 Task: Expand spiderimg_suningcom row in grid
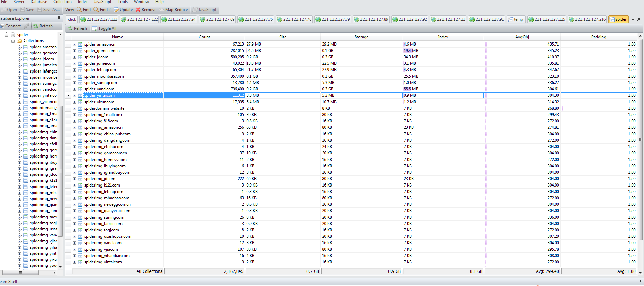tap(74, 217)
